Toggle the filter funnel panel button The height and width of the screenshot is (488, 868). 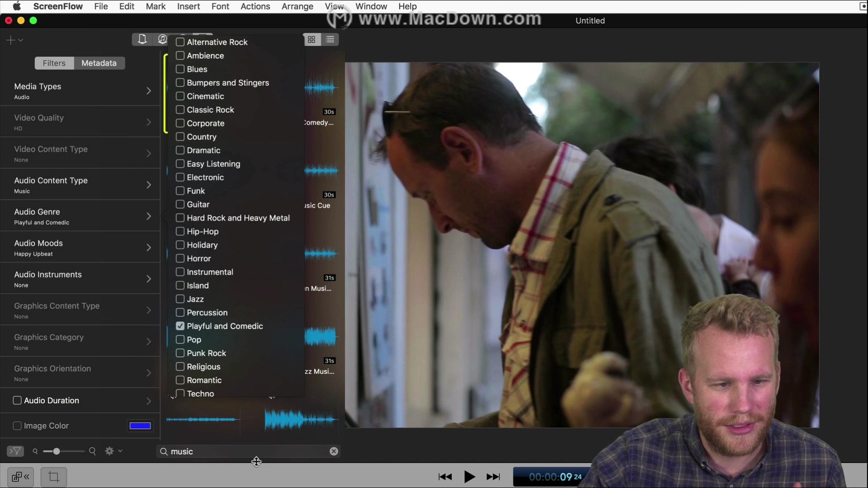15,451
